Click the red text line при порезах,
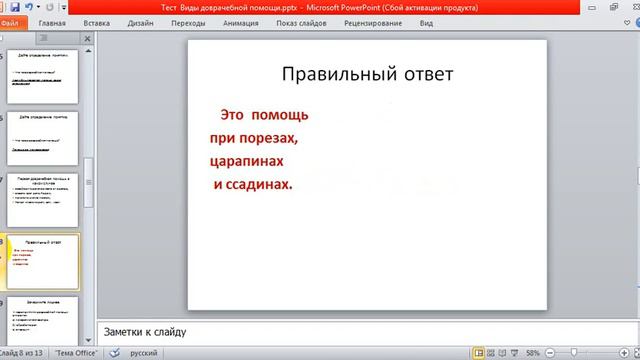 click(x=254, y=138)
